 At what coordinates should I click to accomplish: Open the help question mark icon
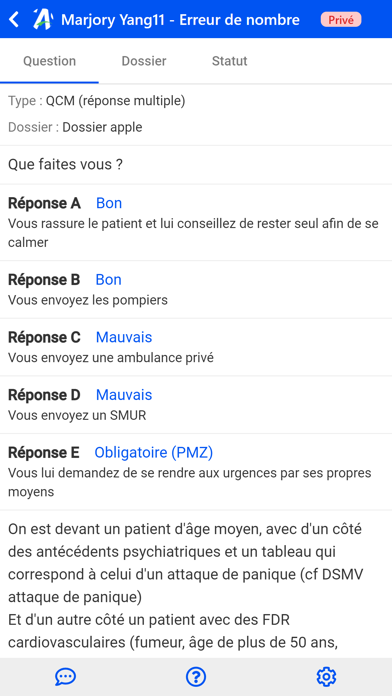point(196,677)
